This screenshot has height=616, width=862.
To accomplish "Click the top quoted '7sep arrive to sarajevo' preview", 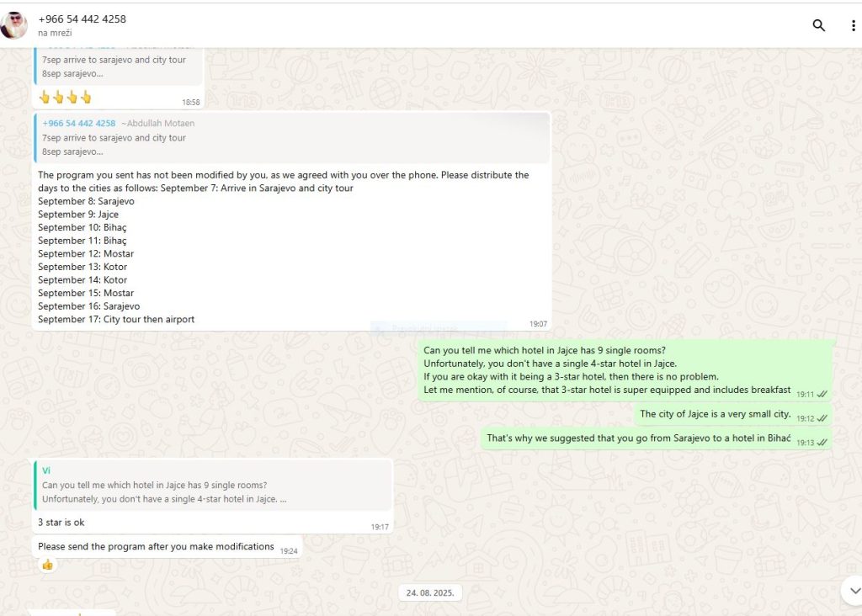I will pos(119,66).
